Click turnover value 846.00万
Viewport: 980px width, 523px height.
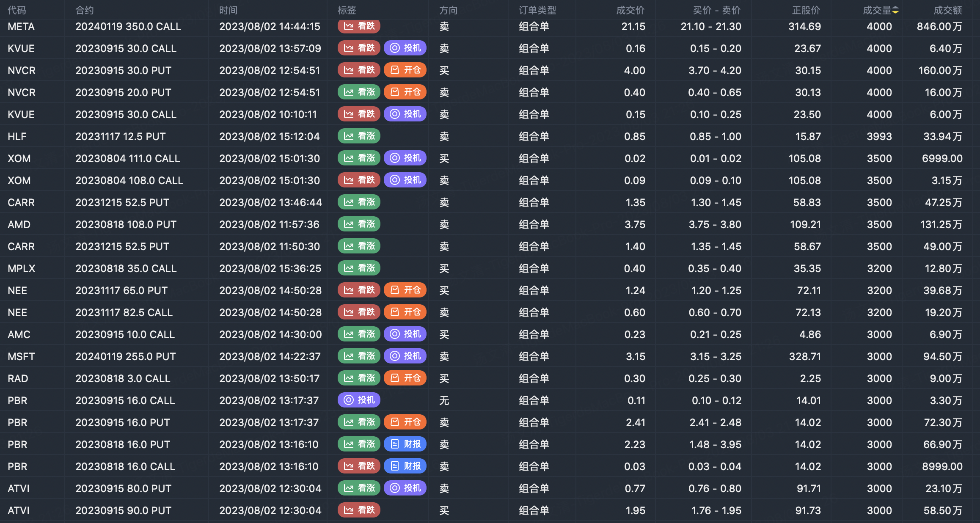pyautogui.click(x=939, y=26)
